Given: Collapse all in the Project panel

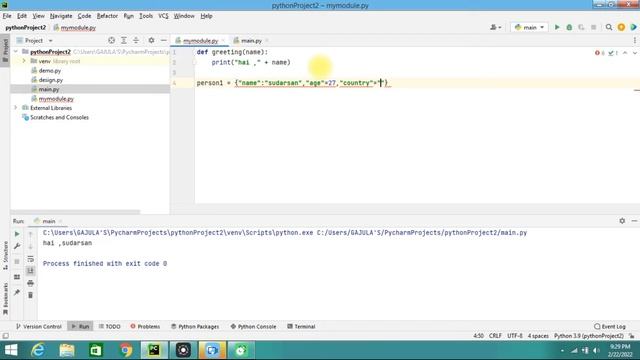Looking at the screenshot, I should click(x=136, y=40).
